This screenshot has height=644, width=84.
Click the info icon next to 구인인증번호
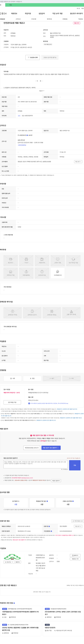tap(51, 531)
